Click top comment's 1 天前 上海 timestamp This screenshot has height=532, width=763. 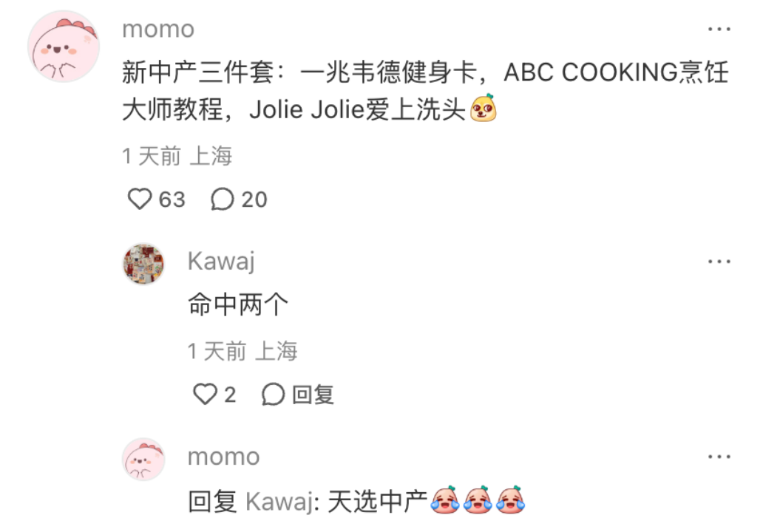(177, 156)
